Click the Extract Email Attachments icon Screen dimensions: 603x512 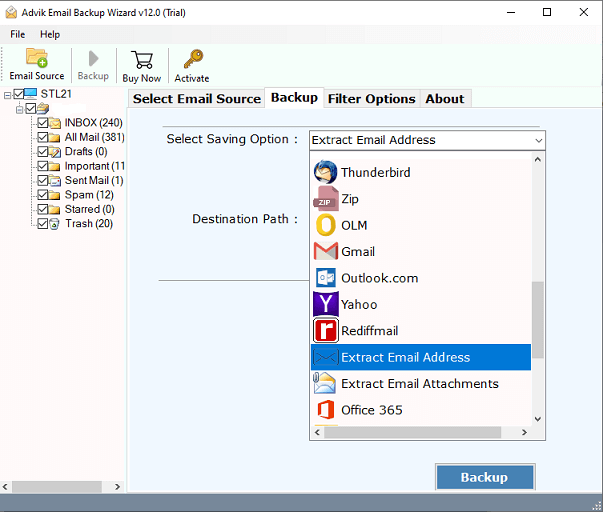[x=325, y=383]
